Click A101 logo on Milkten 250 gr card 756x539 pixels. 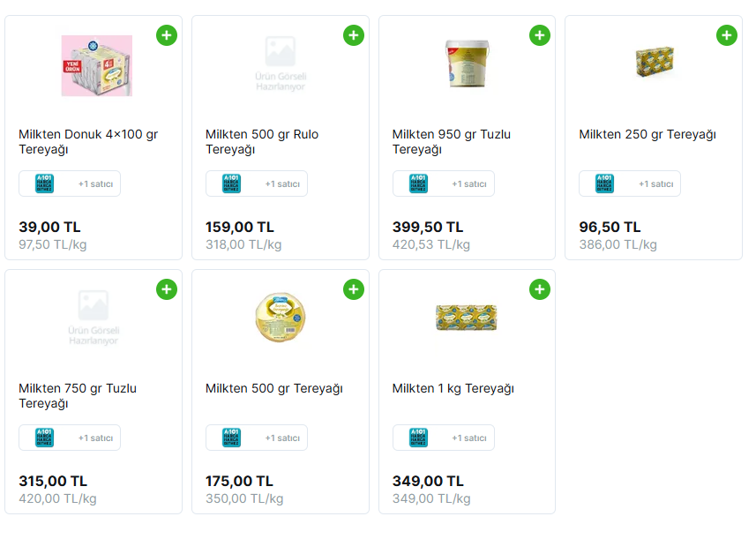[x=605, y=183]
